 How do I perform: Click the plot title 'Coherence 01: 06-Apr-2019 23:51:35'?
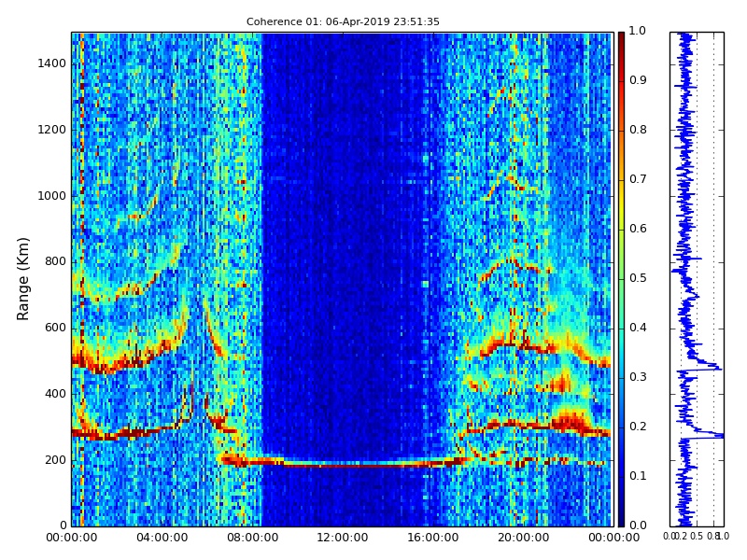coord(343,21)
